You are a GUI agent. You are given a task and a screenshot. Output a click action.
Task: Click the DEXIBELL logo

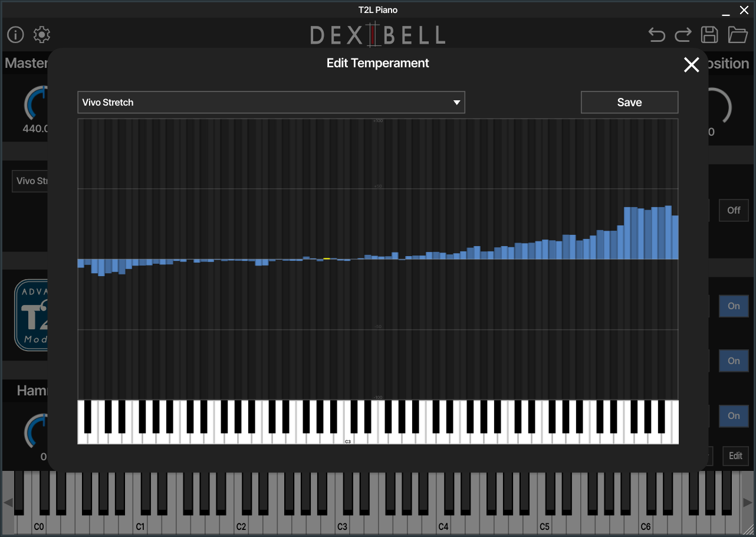point(377,35)
